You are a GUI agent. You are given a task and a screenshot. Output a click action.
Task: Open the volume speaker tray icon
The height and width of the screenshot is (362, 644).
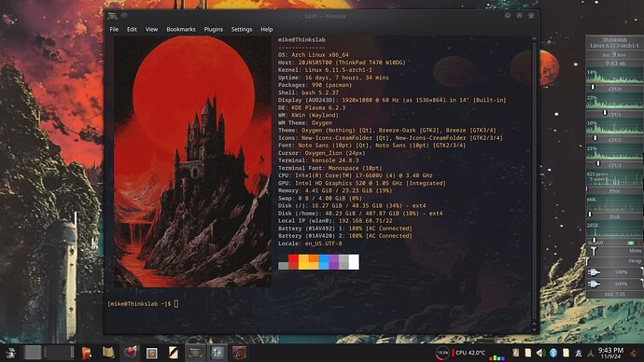coord(540,353)
